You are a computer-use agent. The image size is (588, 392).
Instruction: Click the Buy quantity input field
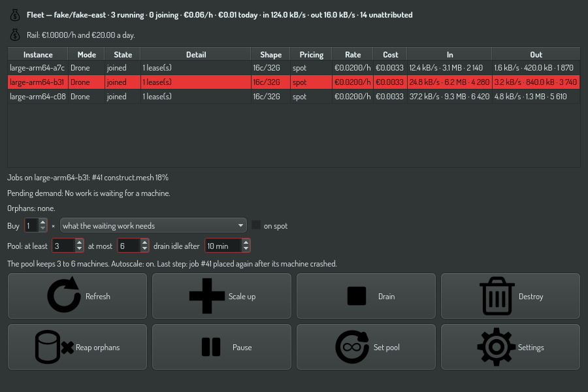[32, 225]
